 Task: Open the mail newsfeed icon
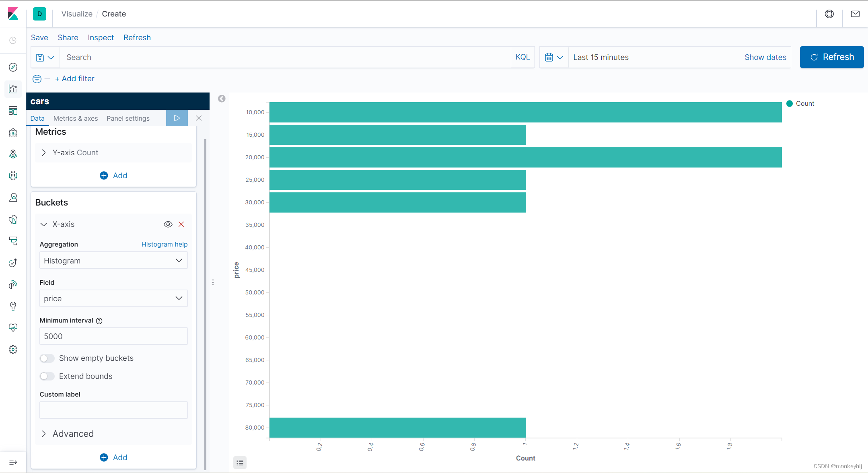(x=855, y=14)
